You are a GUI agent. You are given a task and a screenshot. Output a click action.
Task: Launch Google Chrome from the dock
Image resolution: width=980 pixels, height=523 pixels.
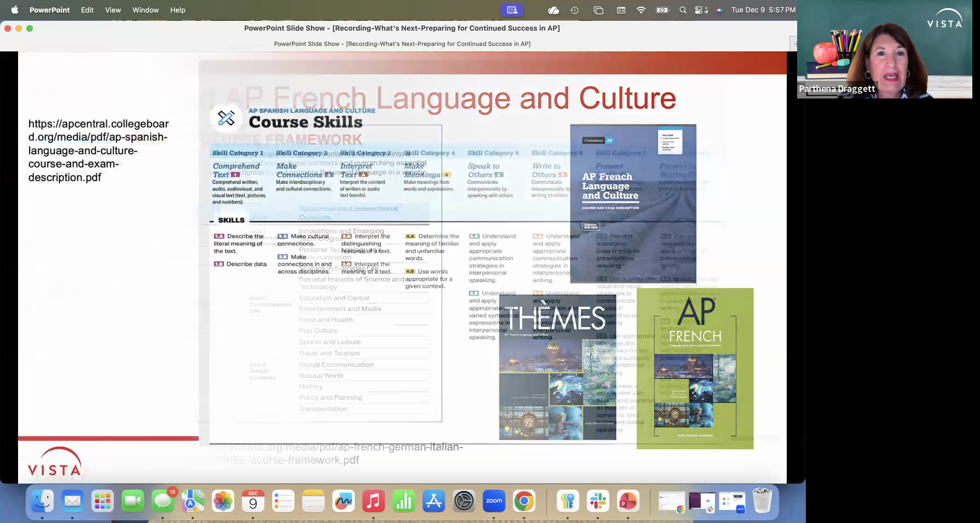click(524, 501)
